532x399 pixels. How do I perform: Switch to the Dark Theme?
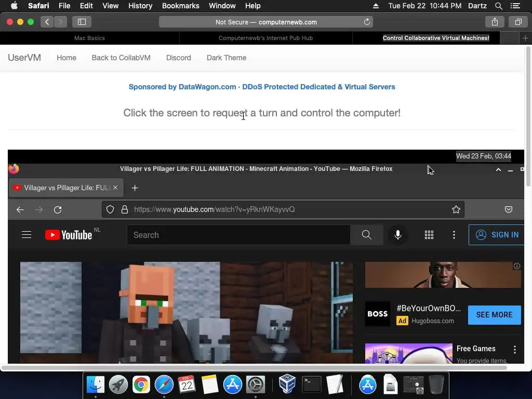tap(227, 58)
